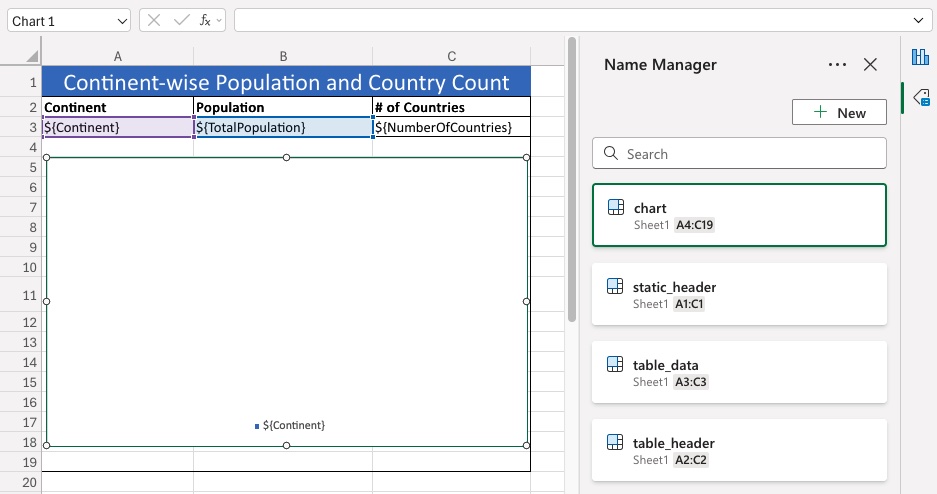Click the chart's bottom-right corner handle
The width and height of the screenshot is (937, 494).
pos(526,446)
